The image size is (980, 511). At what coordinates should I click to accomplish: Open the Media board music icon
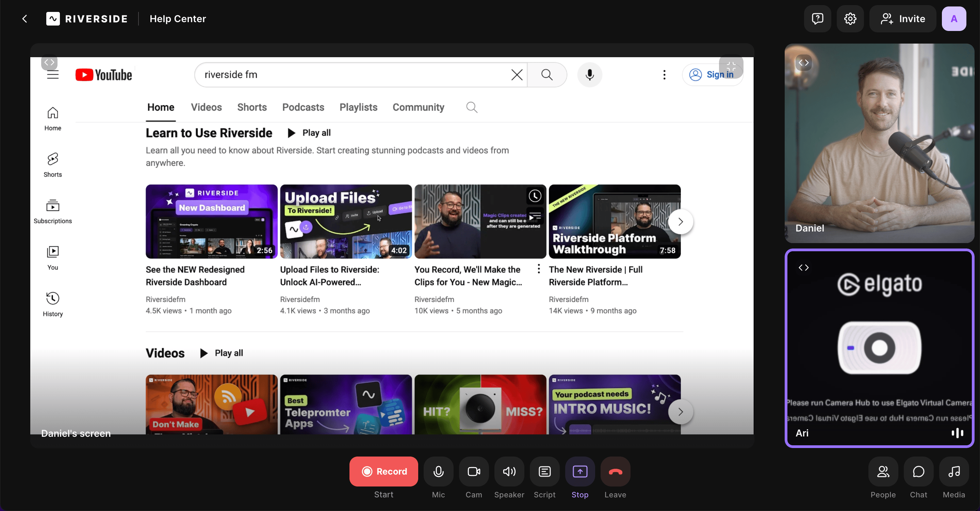coord(954,472)
